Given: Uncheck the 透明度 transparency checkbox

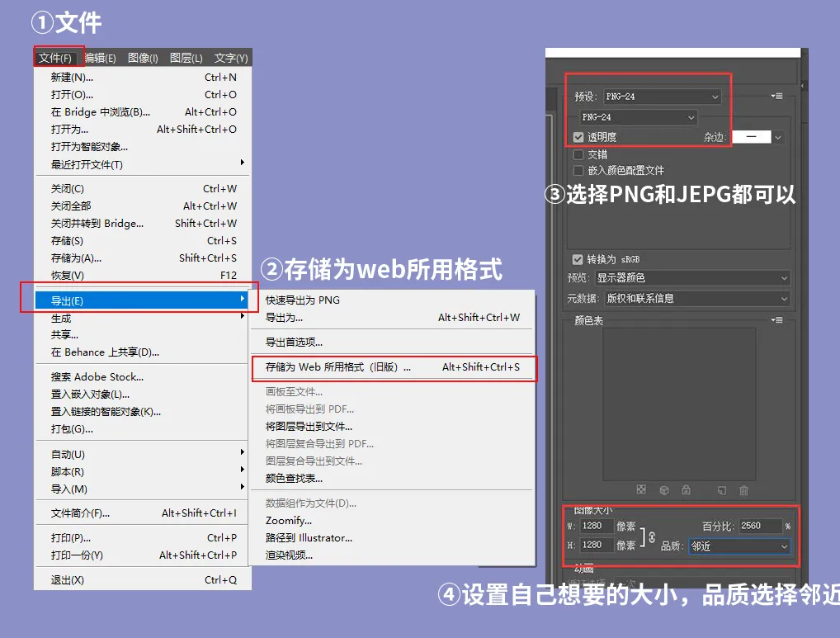Looking at the screenshot, I should 578,137.
